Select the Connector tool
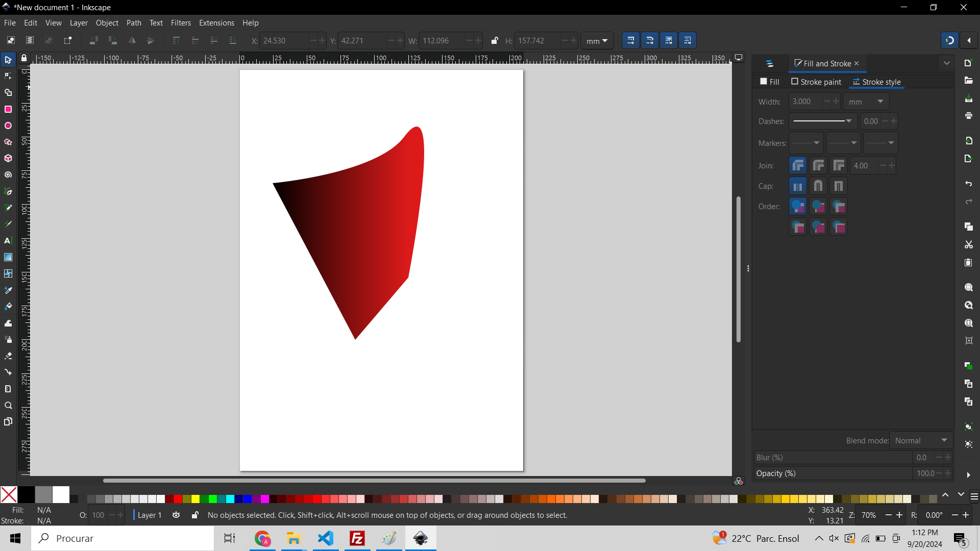 pyautogui.click(x=8, y=372)
